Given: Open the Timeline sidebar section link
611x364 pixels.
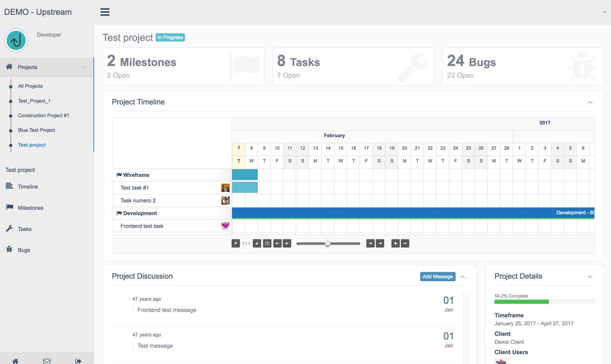Looking at the screenshot, I should (28, 187).
